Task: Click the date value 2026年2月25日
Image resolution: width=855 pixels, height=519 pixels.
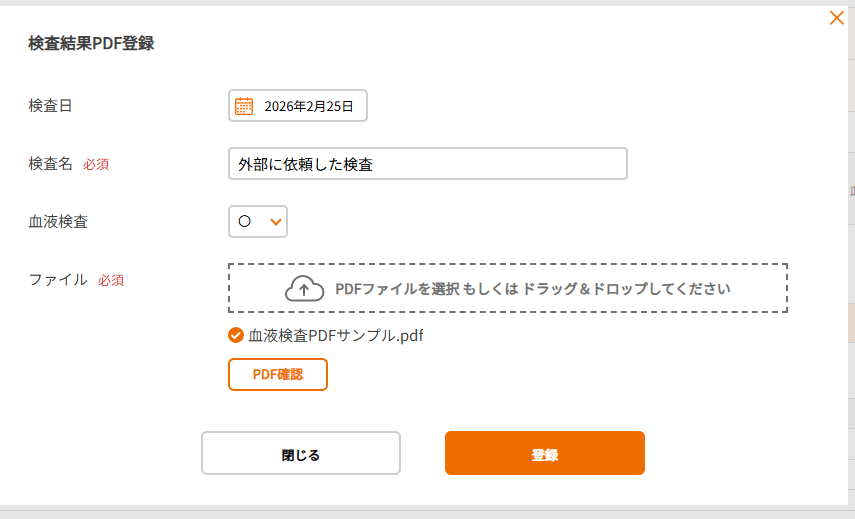Action: (308, 106)
